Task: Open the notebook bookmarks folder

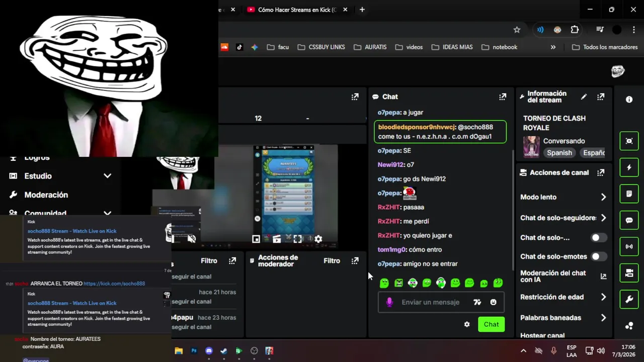Action: [499, 47]
